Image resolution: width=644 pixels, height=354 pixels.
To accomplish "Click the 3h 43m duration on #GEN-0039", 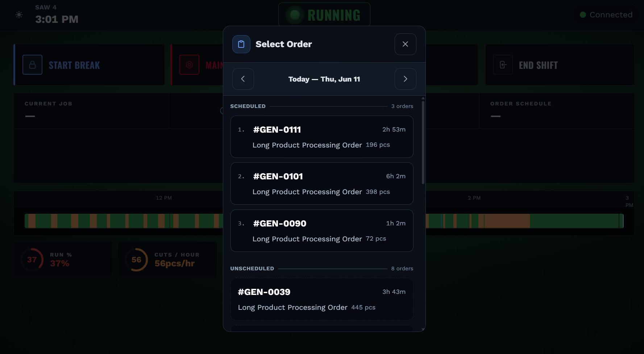I will 394,292.
